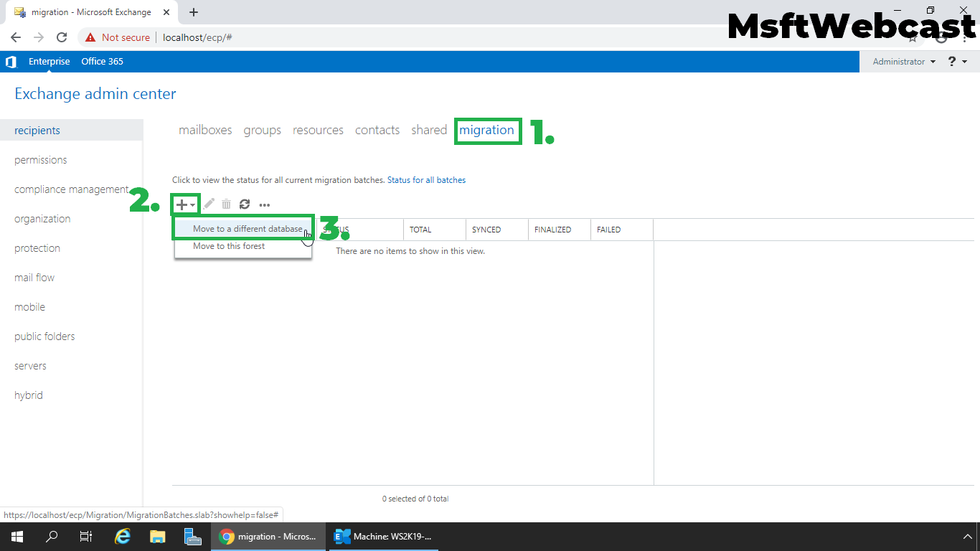Sort by the FINALIZED column header
The image size is (980, 551).
[x=559, y=230]
